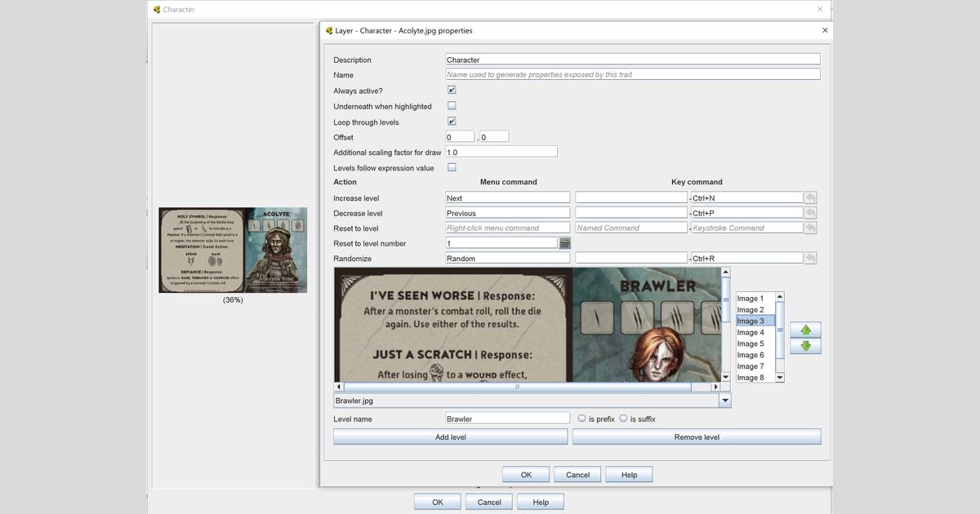Click the Add level button
Image resolution: width=980 pixels, height=514 pixels.
[450, 436]
